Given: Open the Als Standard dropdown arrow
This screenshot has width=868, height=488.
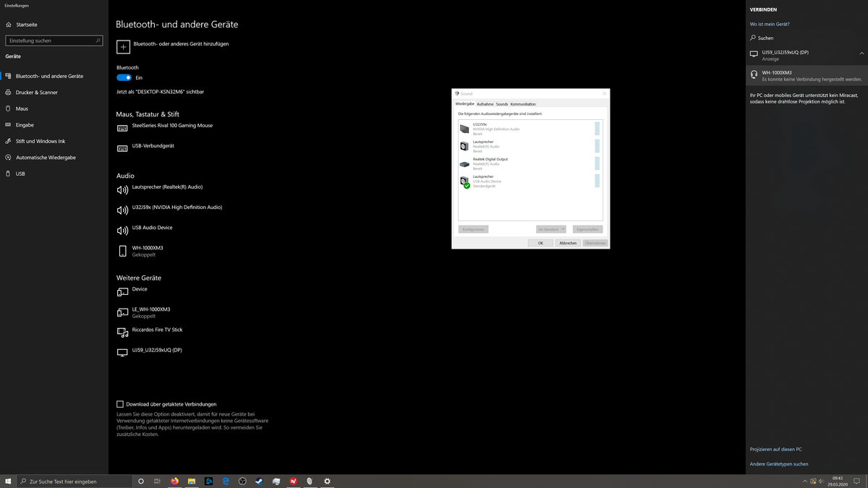Looking at the screenshot, I should coord(563,229).
